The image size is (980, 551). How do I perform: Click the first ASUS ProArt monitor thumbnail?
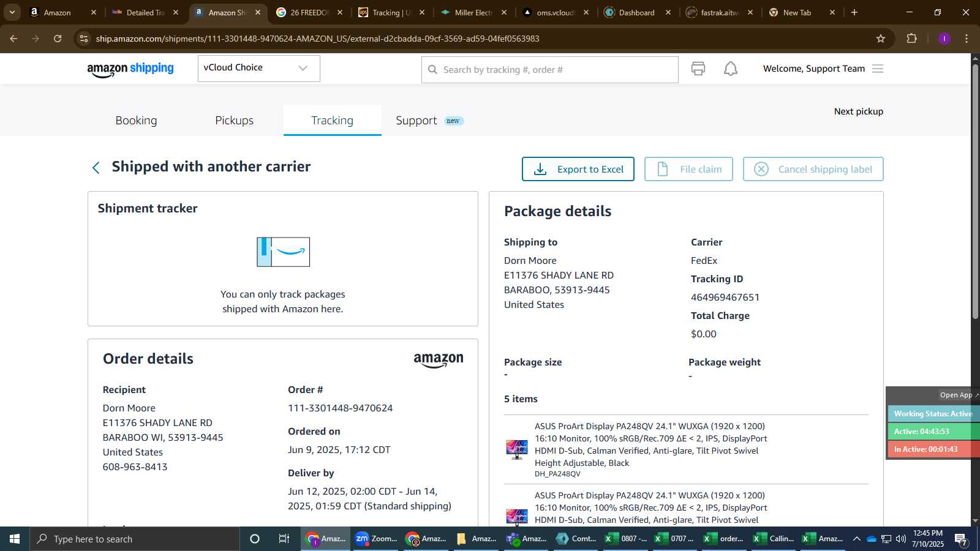(x=517, y=449)
